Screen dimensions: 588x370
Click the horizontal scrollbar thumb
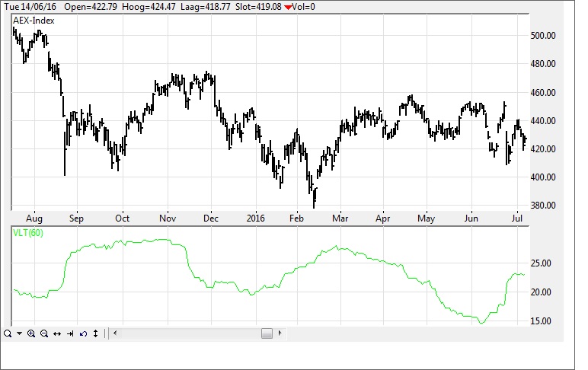tap(267, 333)
